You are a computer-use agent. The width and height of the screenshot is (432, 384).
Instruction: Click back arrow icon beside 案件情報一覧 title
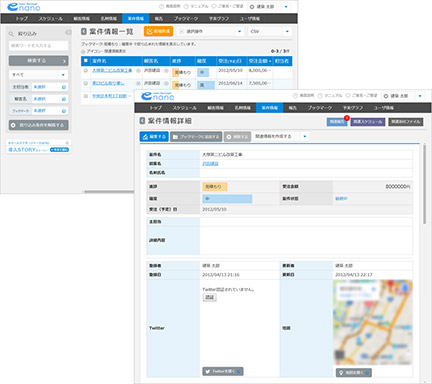pyautogui.click(x=84, y=31)
